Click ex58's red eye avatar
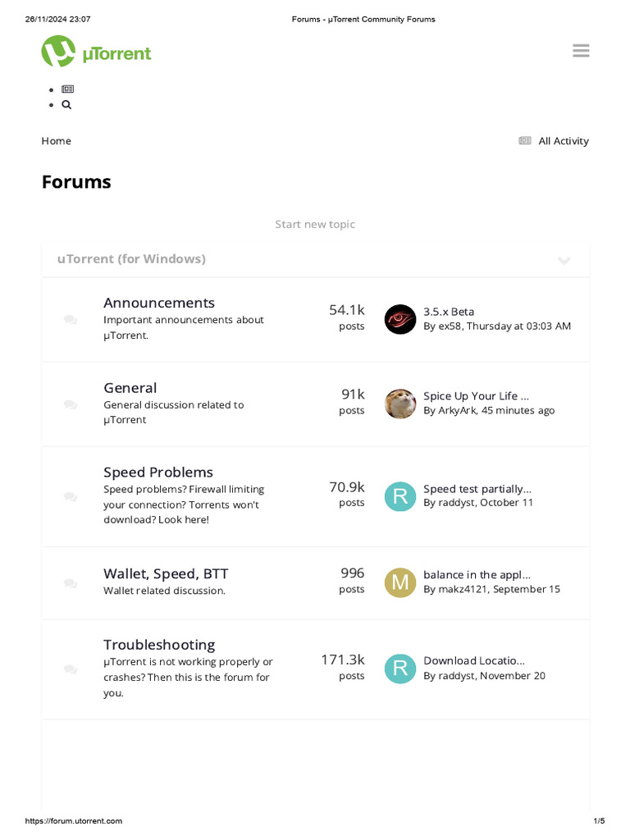This screenshot has height=840, width=630. (400, 319)
